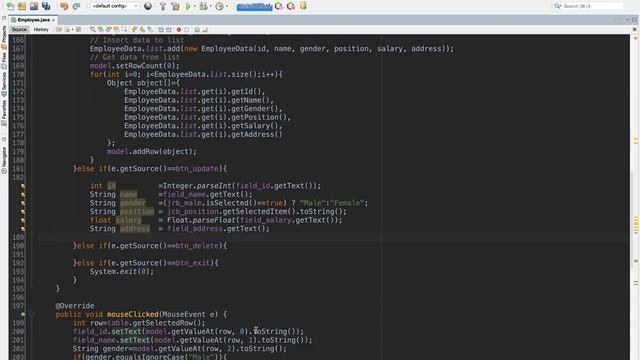Click override marker beside mouseClicked method
Viewport: 640px width, 360px height.
pyautogui.click(x=23, y=314)
